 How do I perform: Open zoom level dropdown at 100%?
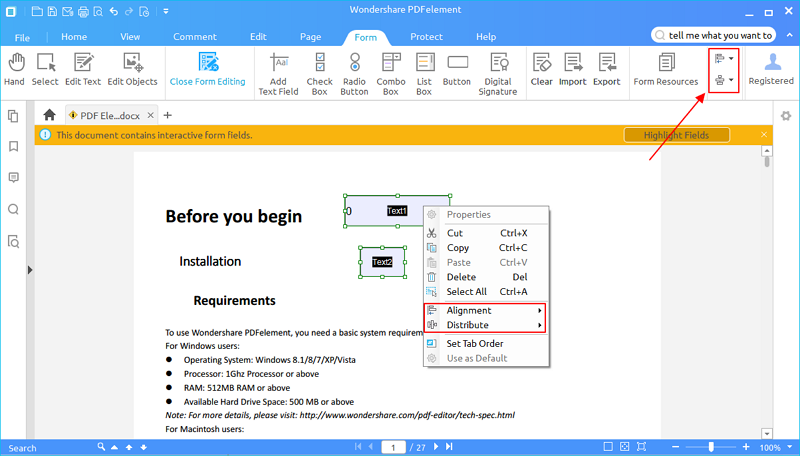click(790, 447)
